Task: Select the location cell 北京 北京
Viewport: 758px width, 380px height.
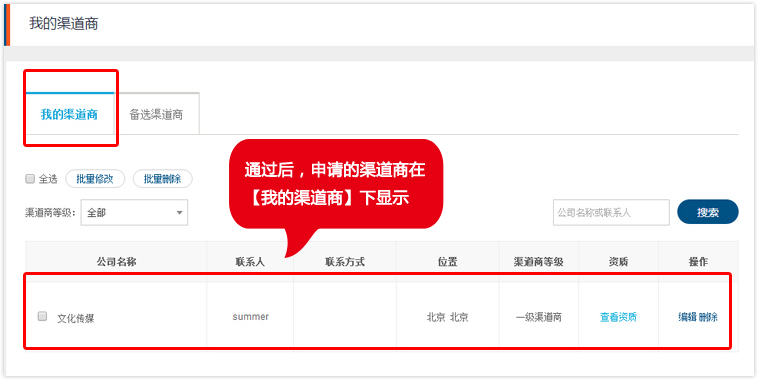Action: click(x=447, y=318)
